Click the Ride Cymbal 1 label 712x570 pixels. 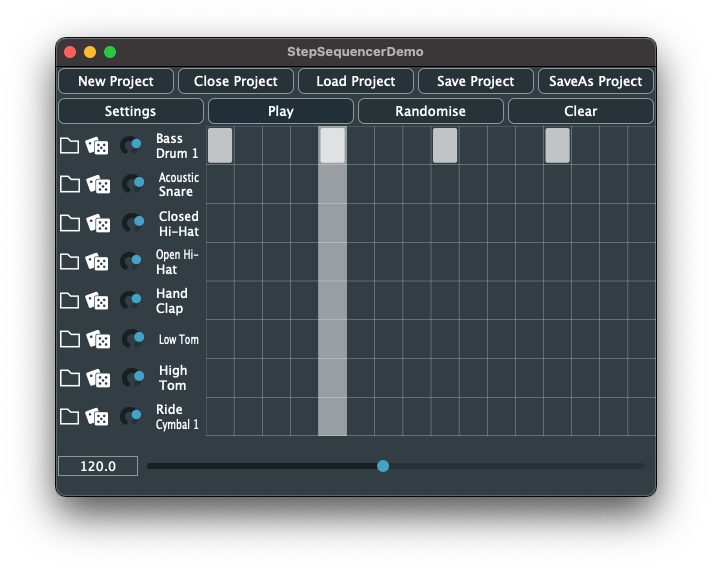(177, 417)
